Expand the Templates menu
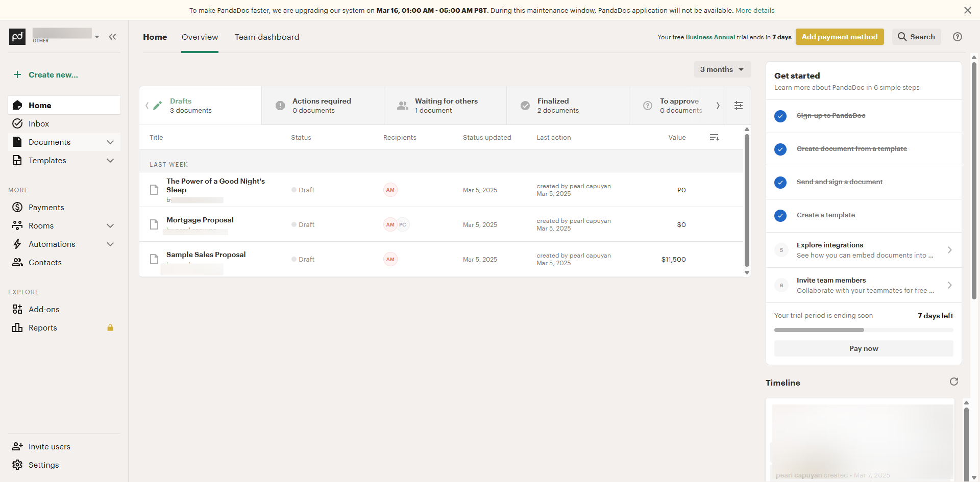This screenshot has height=482, width=980. pos(110,160)
